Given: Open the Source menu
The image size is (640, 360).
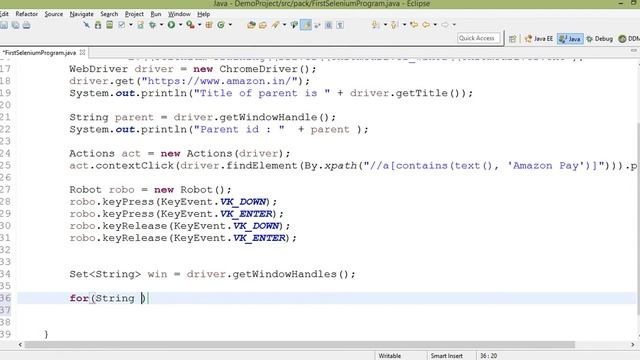Looking at the screenshot, I should click(x=54, y=14).
